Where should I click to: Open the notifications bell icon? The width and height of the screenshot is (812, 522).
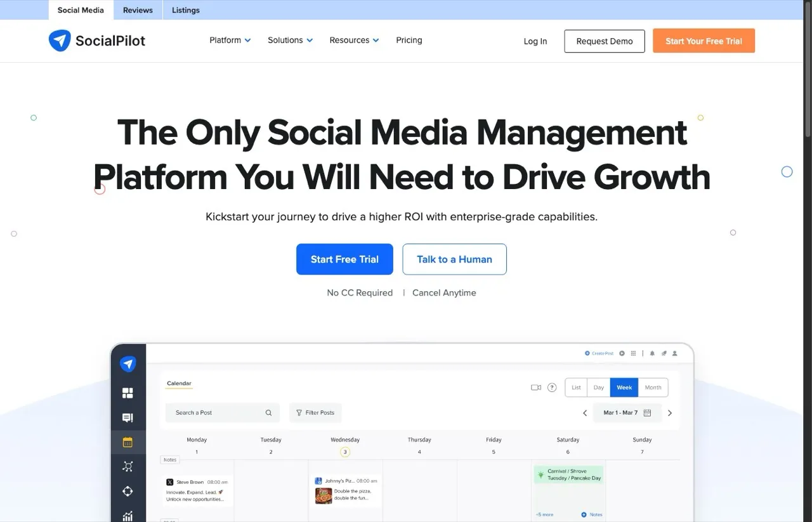[653, 353]
